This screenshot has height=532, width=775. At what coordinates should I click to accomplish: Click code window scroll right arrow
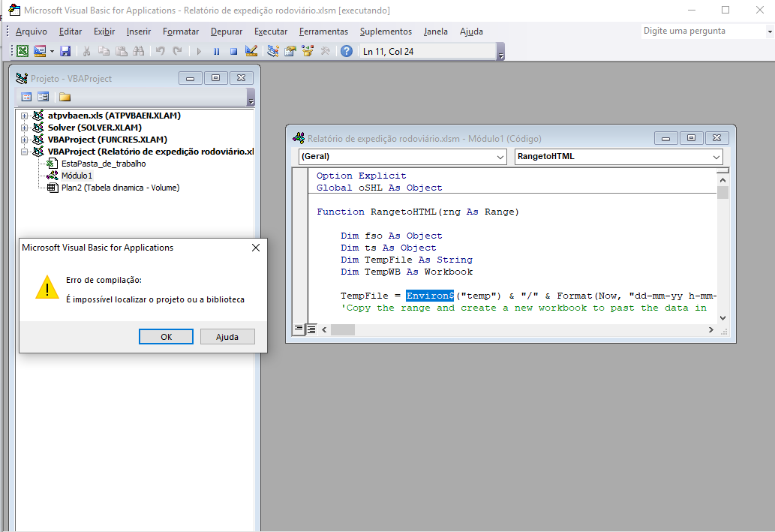(711, 329)
